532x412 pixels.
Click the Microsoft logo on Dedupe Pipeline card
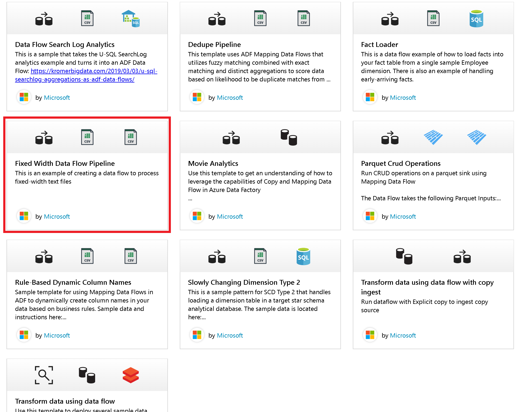[197, 97]
